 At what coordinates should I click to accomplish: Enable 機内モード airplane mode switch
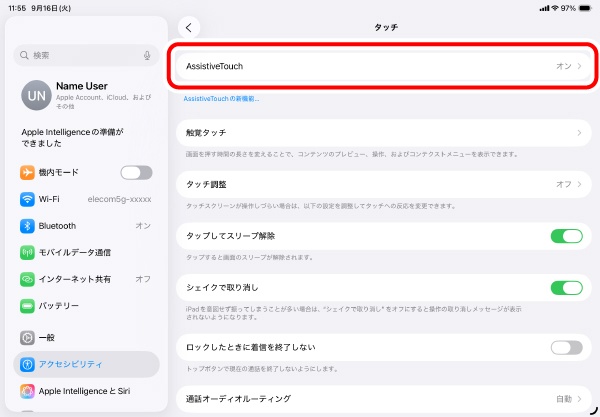[x=136, y=173]
